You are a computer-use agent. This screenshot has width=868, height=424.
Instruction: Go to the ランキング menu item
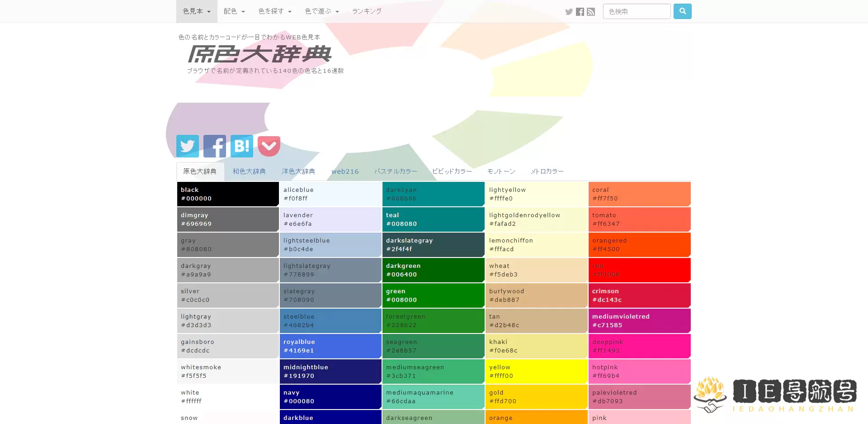click(367, 11)
